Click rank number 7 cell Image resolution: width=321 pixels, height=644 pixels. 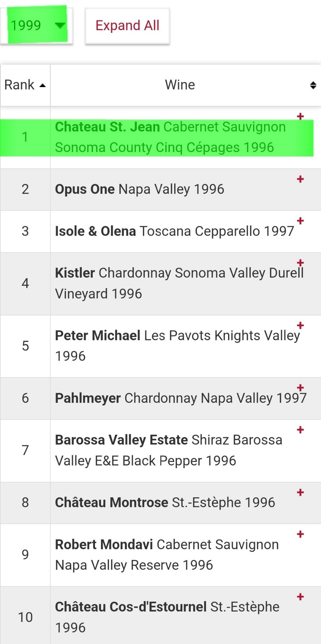(x=25, y=450)
